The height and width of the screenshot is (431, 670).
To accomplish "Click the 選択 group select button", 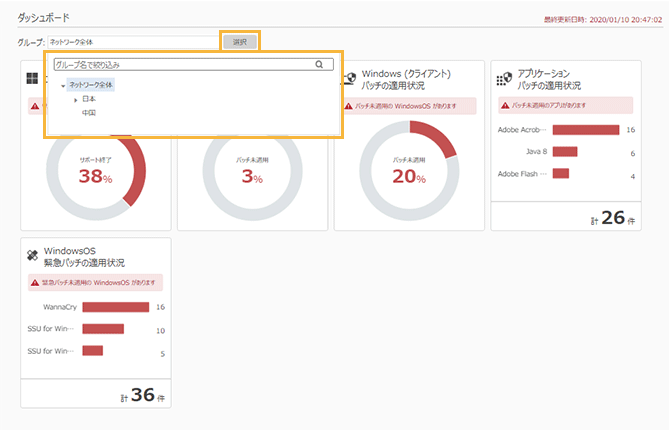I will coord(239,42).
